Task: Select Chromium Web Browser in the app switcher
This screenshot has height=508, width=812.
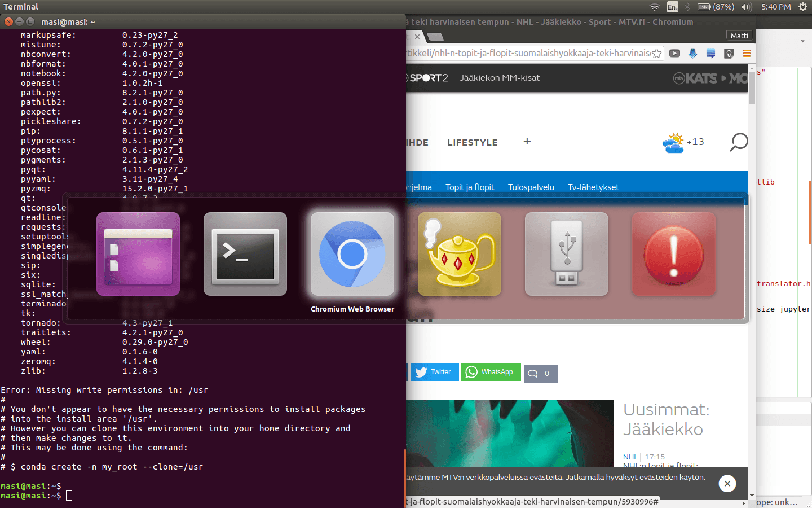Action: [352, 254]
